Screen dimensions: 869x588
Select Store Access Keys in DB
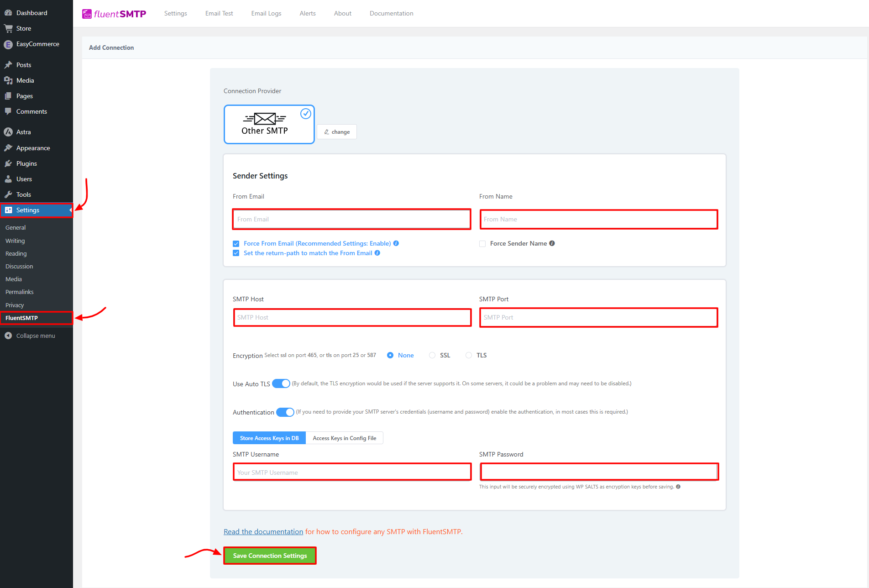(x=269, y=438)
